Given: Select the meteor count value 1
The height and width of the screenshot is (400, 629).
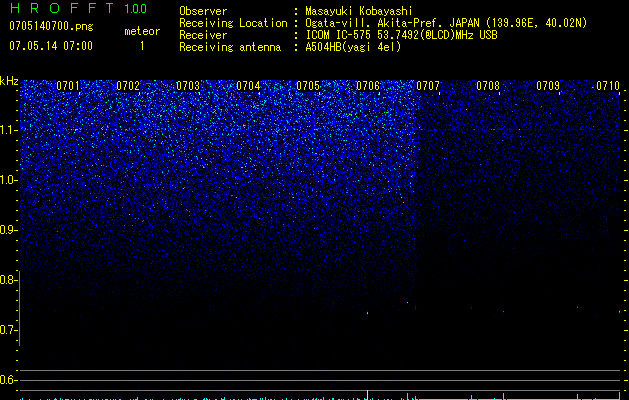Looking at the screenshot, I should [x=142, y=46].
